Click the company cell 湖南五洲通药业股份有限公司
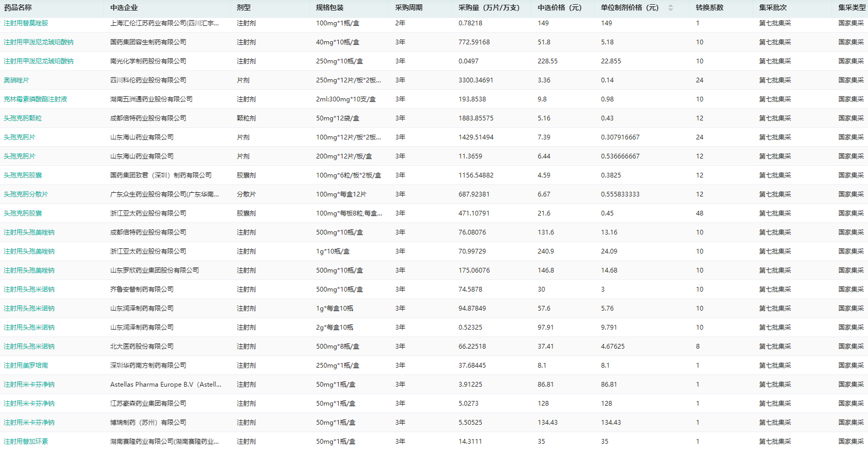 [x=151, y=99]
